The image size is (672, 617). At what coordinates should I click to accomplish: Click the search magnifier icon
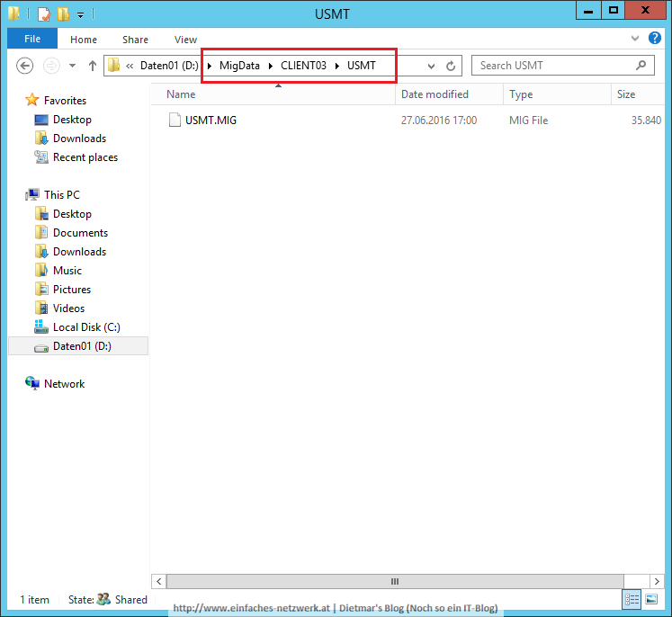(x=641, y=66)
